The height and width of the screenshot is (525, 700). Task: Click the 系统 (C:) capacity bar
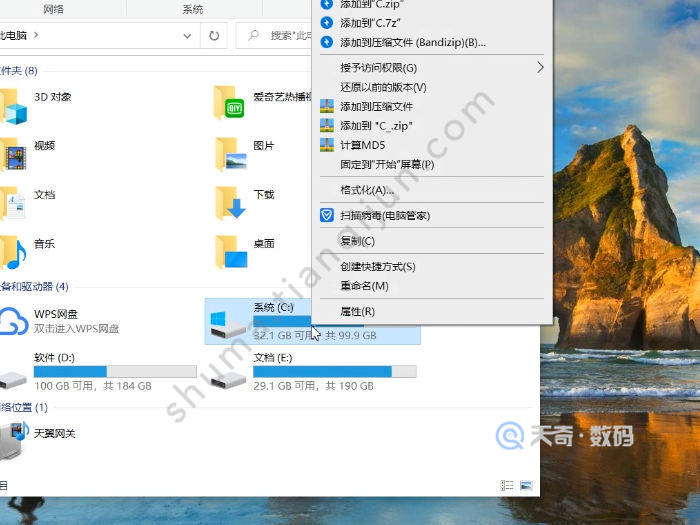pos(282,321)
